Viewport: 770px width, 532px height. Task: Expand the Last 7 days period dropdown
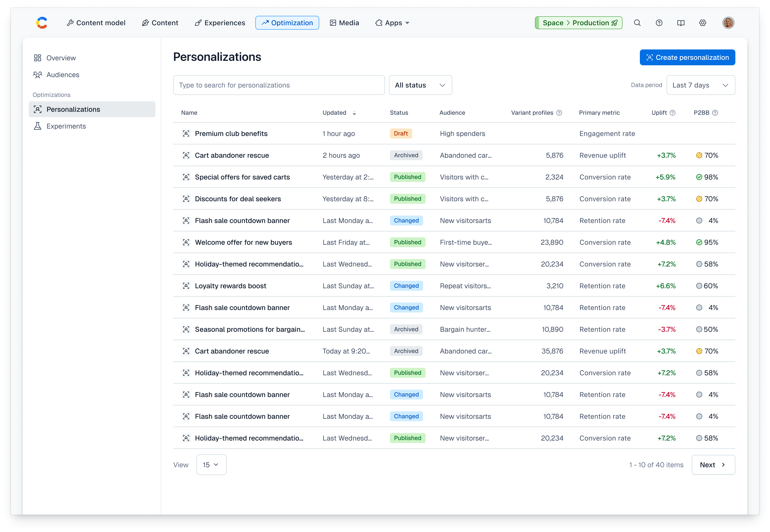[700, 85]
